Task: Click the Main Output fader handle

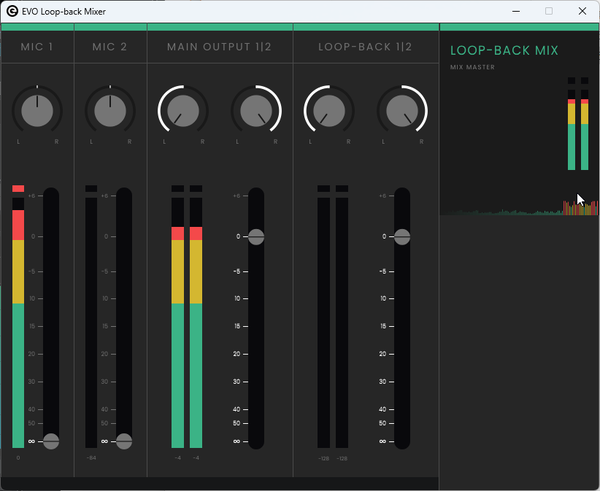Action: pyautogui.click(x=256, y=237)
